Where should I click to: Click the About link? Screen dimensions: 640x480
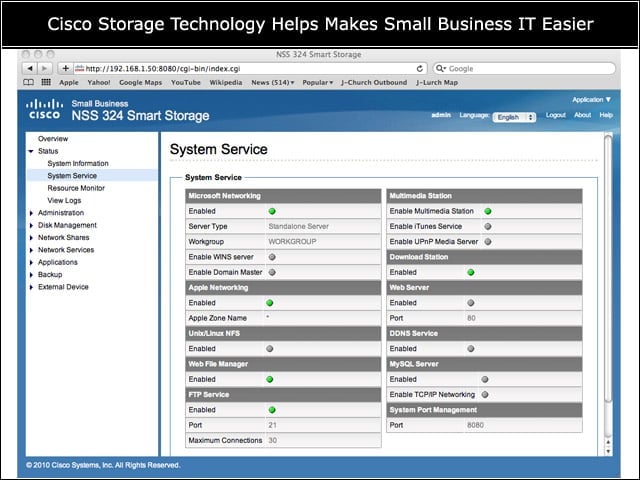pos(582,115)
